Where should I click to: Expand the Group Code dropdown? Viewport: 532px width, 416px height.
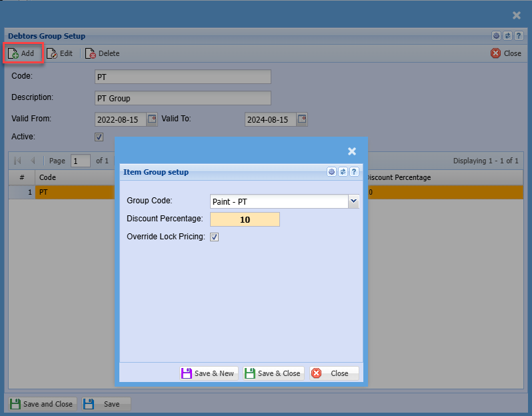(353, 201)
